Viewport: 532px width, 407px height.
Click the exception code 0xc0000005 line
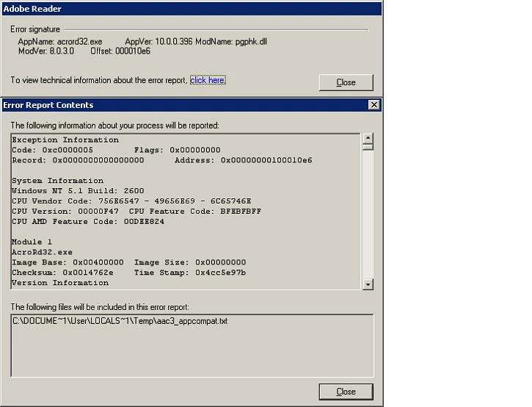pyautogui.click(x=116, y=150)
